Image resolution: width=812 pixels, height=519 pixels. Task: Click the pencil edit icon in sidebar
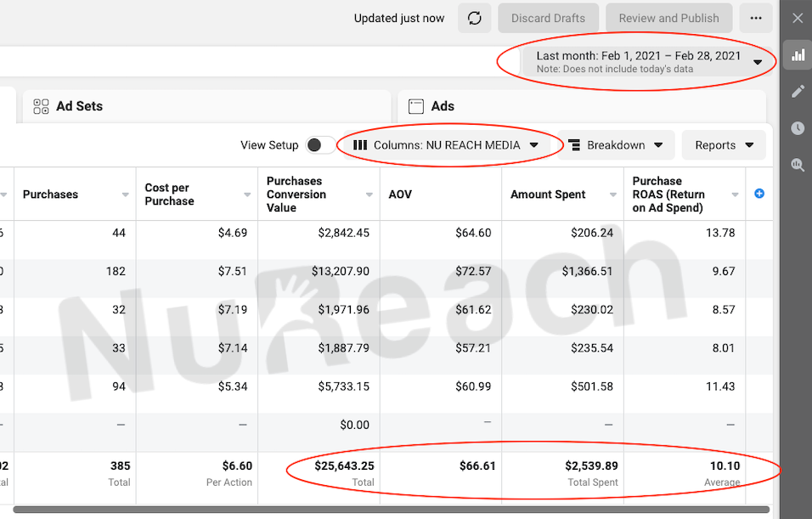coord(798,92)
